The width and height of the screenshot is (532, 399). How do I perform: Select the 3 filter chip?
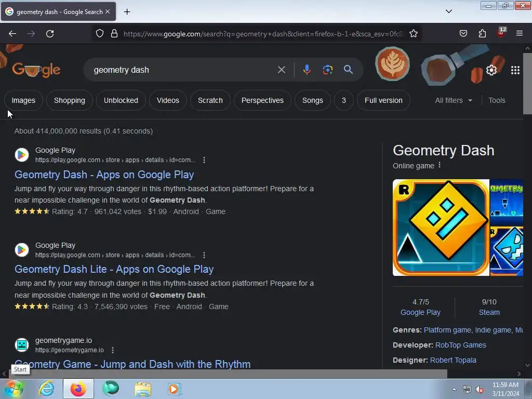tap(344, 100)
